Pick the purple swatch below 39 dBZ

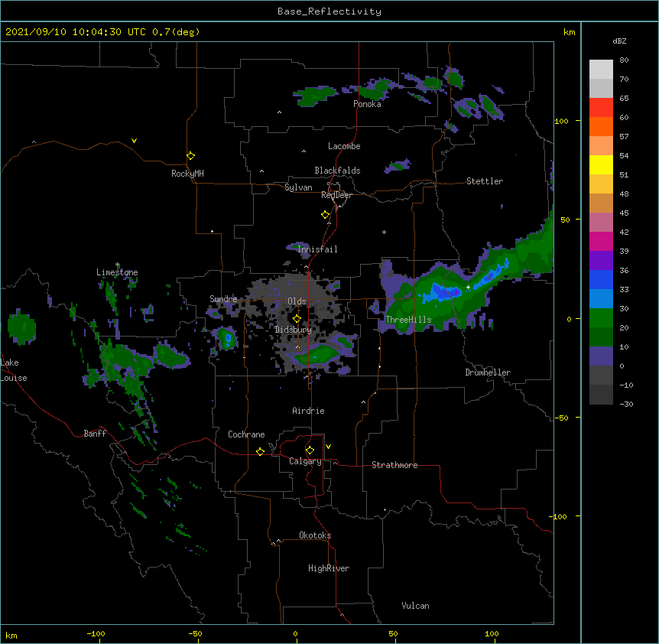coord(601,261)
